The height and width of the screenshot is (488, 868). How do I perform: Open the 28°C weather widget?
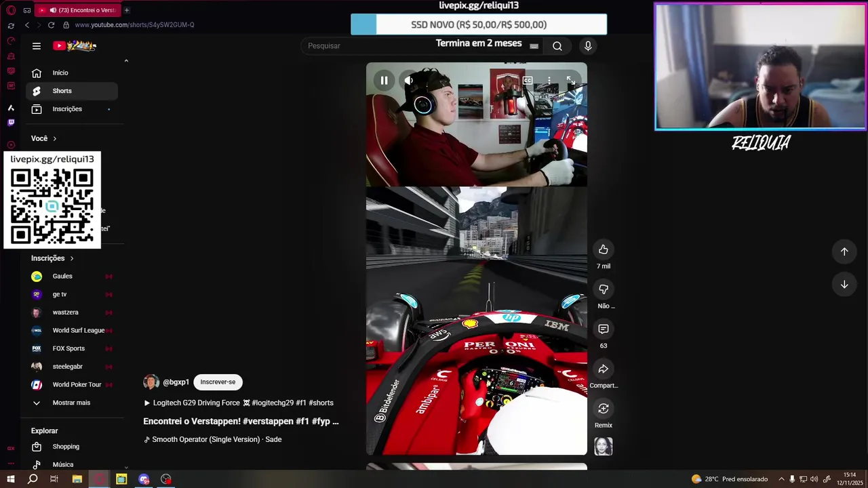[729, 479]
